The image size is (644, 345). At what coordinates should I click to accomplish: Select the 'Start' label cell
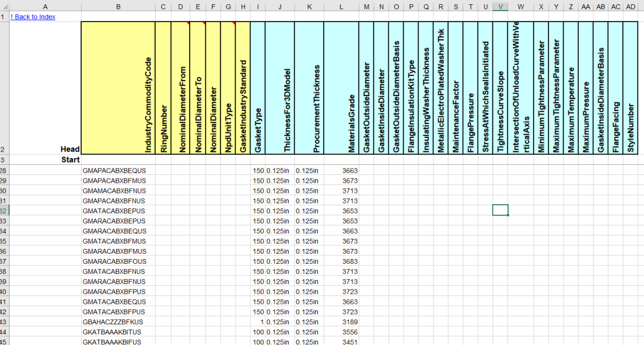click(45, 159)
